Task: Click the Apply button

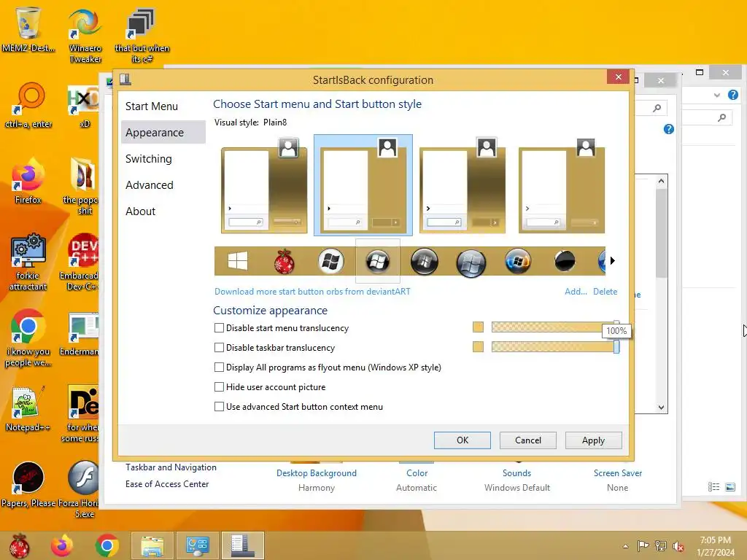Action: point(594,440)
